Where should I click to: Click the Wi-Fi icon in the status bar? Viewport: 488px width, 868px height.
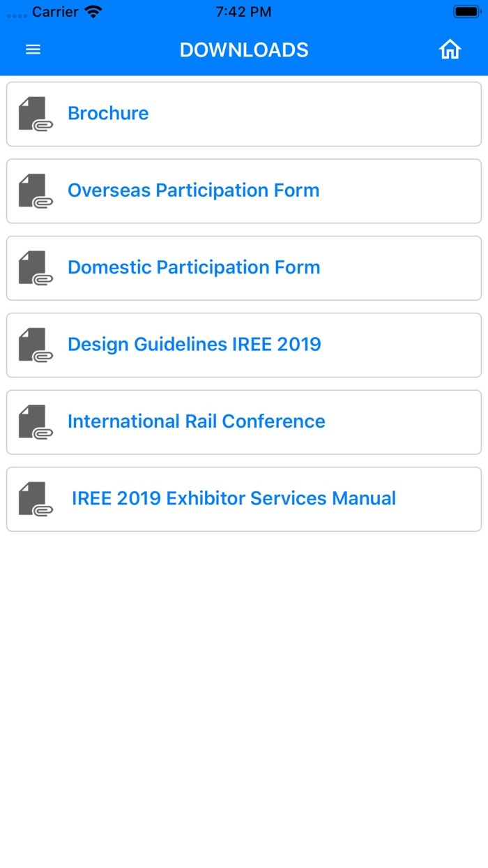click(94, 11)
